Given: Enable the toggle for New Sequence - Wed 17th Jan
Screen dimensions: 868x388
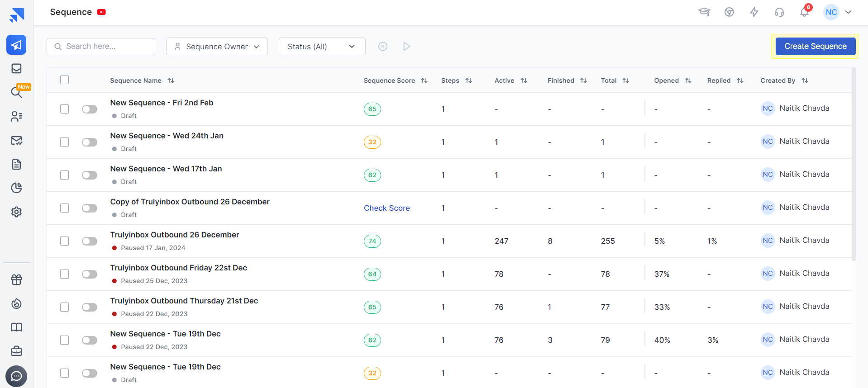Looking at the screenshot, I should tap(90, 175).
